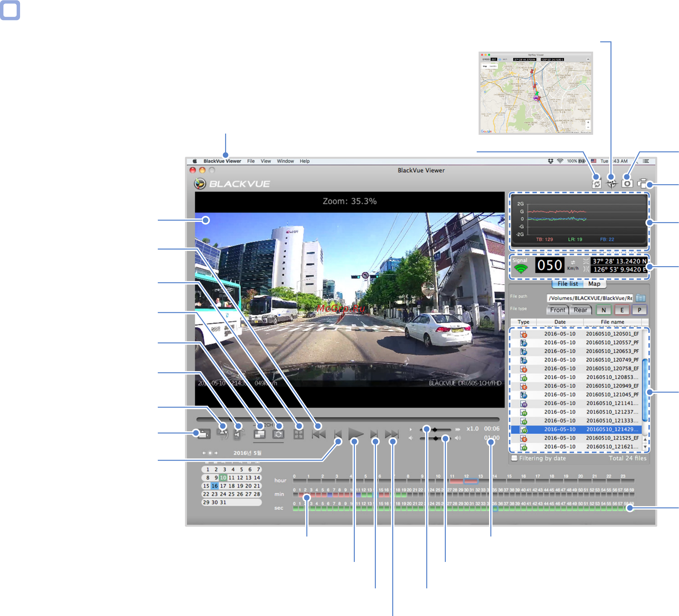Image resolution: width=679 pixels, height=616 pixels.
Task: Select file 20160510_121045_PF in list
Action: 576,394
